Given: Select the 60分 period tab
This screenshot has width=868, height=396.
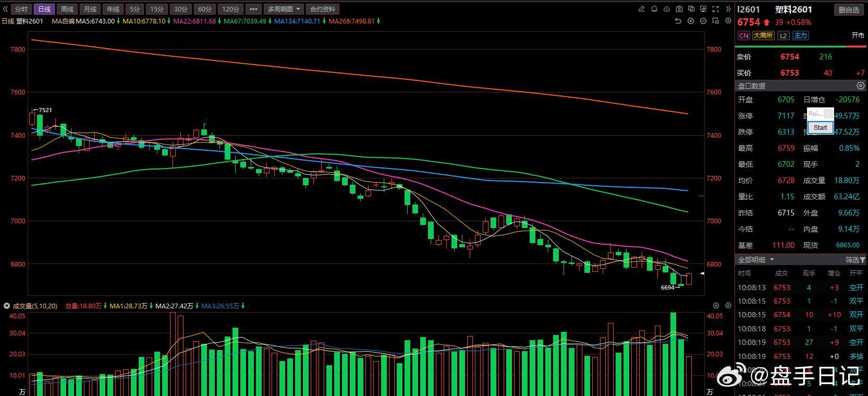Looking at the screenshot, I should [205, 9].
